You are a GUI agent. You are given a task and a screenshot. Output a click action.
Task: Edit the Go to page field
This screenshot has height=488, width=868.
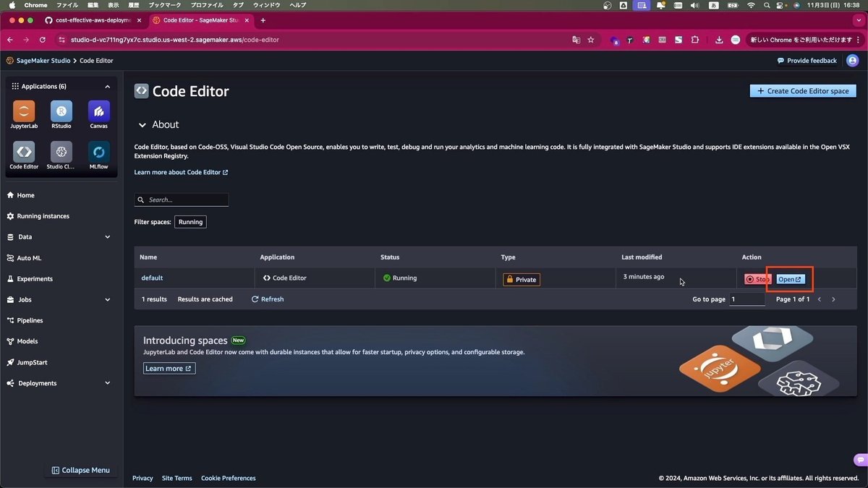click(746, 299)
